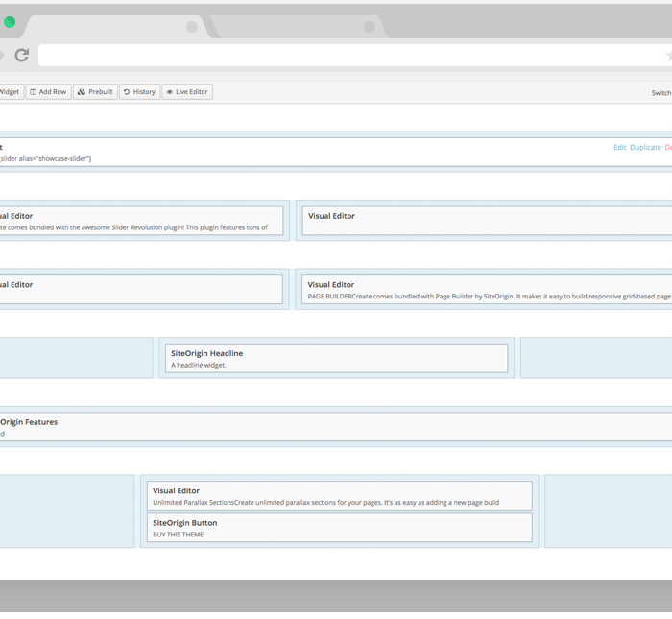Open the Prebuilt layouts button
The height and width of the screenshot is (619, 672).
tap(95, 92)
